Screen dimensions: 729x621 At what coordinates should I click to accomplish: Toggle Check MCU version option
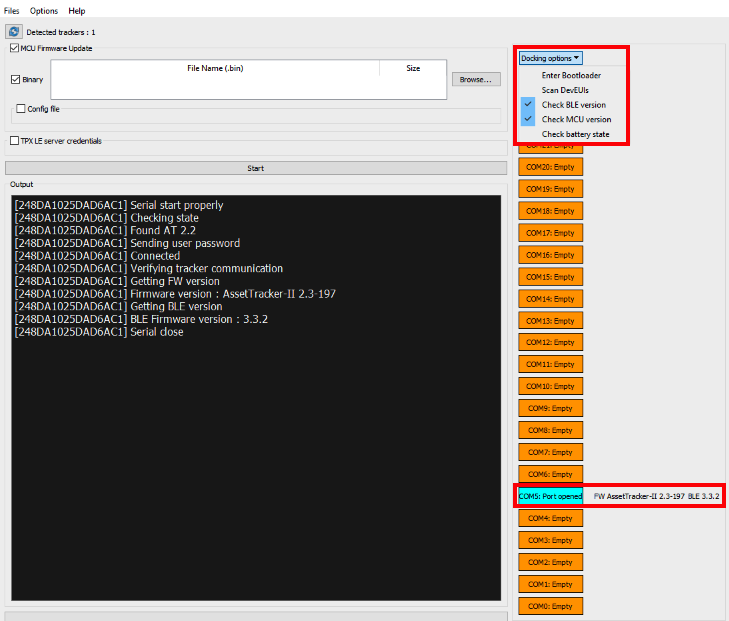(x=576, y=119)
